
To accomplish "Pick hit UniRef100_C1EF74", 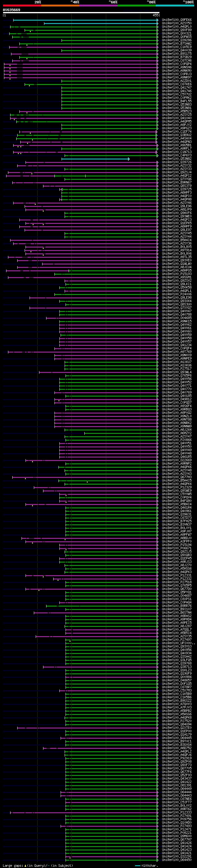I will 177,132.
